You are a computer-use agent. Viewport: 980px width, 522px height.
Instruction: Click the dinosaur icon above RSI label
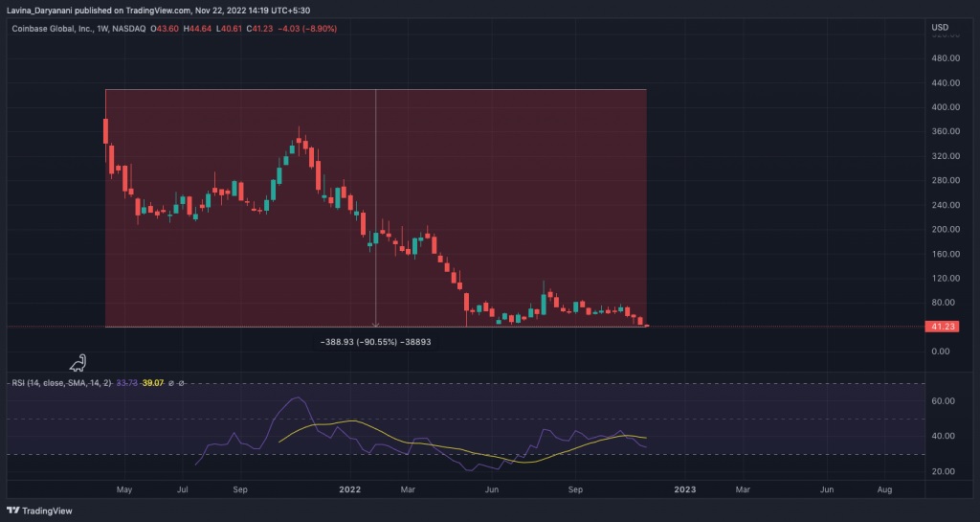[x=79, y=363]
